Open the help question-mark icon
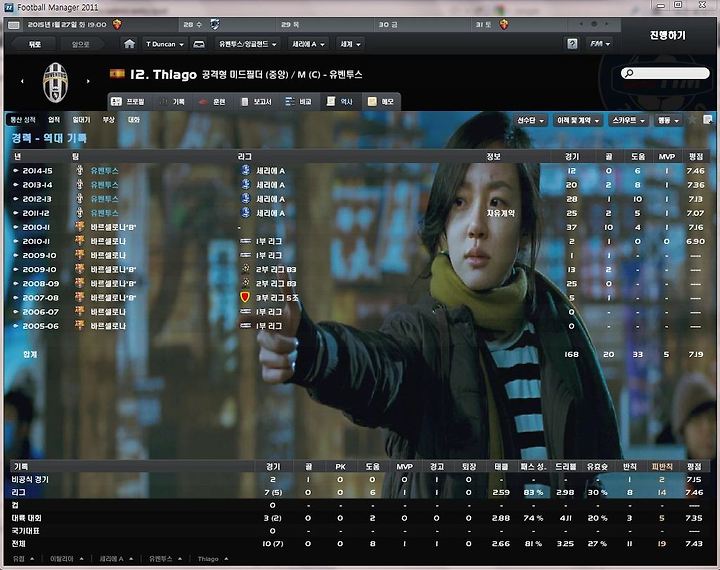720x570 pixels. pyautogui.click(x=572, y=44)
